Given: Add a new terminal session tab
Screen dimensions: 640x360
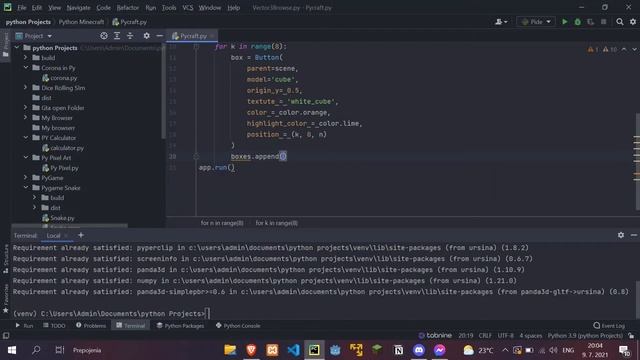Looking at the screenshot, I should click(x=81, y=235).
